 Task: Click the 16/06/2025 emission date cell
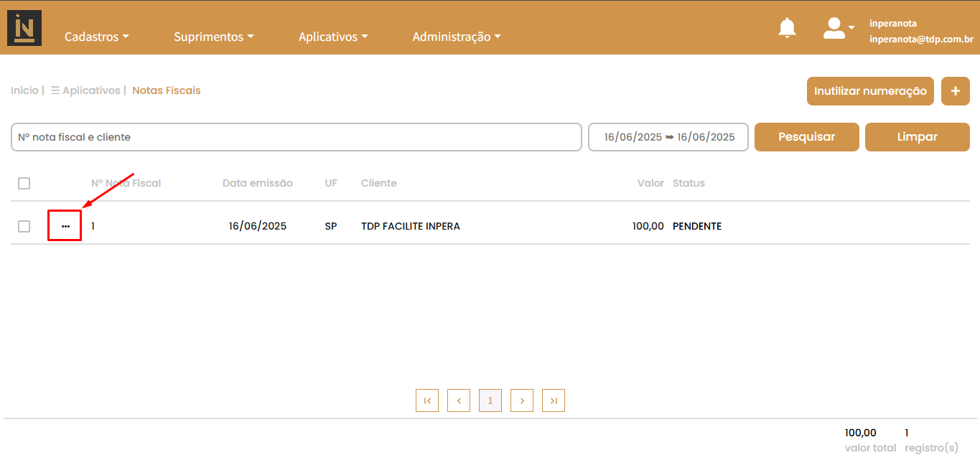tap(258, 226)
